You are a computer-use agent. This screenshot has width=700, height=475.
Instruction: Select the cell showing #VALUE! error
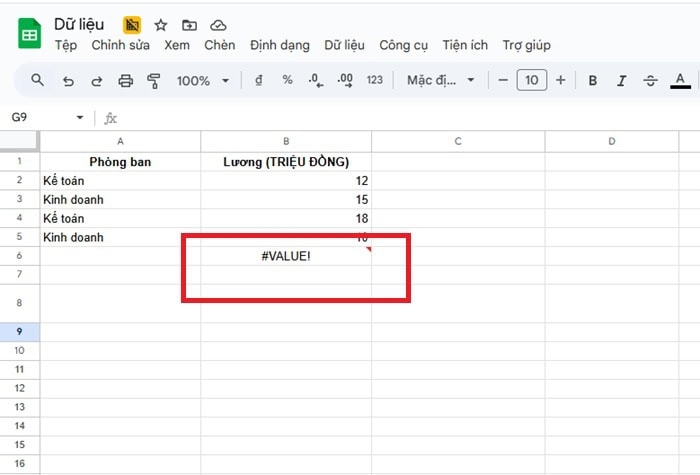286,256
